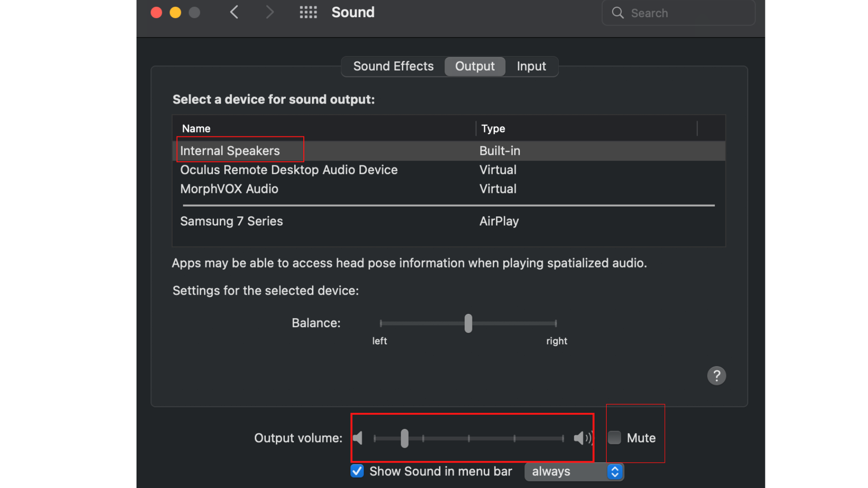Screen dimensions: 868x488
Task: Toggle Mute for output audio
Action: click(614, 437)
